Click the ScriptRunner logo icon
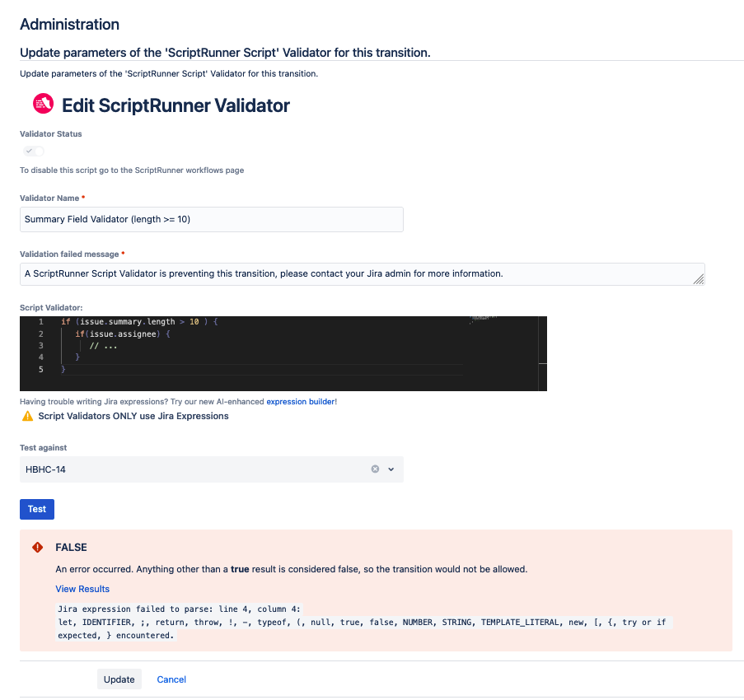 [x=43, y=104]
